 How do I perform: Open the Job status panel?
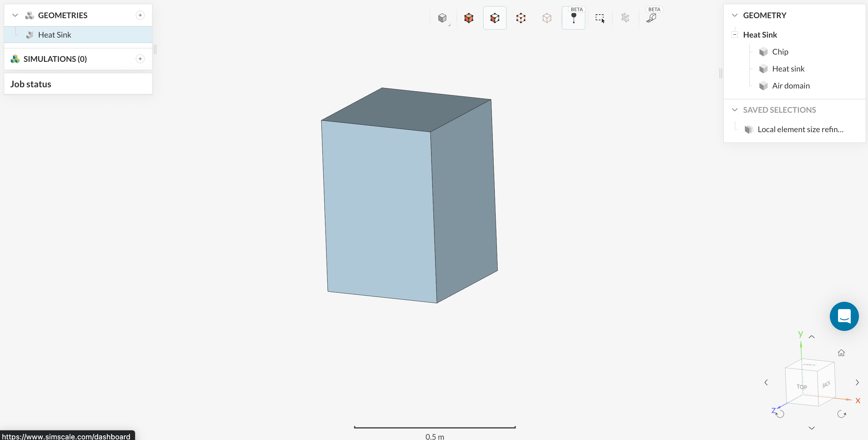point(31,84)
